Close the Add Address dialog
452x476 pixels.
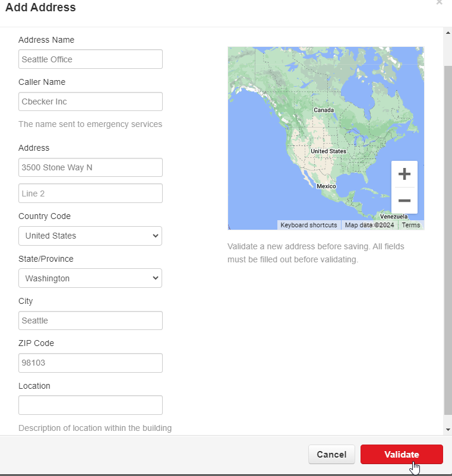[439, 3]
